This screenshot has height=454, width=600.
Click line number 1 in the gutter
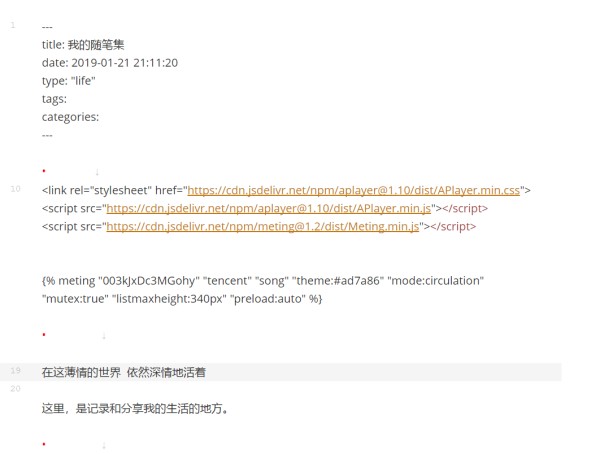pyautogui.click(x=13, y=25)
